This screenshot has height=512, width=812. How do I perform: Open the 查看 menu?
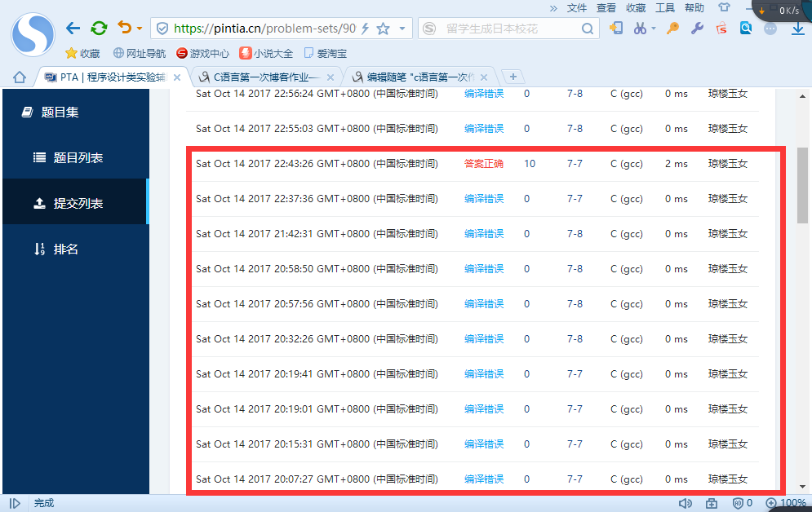click(x=606, y=8)
